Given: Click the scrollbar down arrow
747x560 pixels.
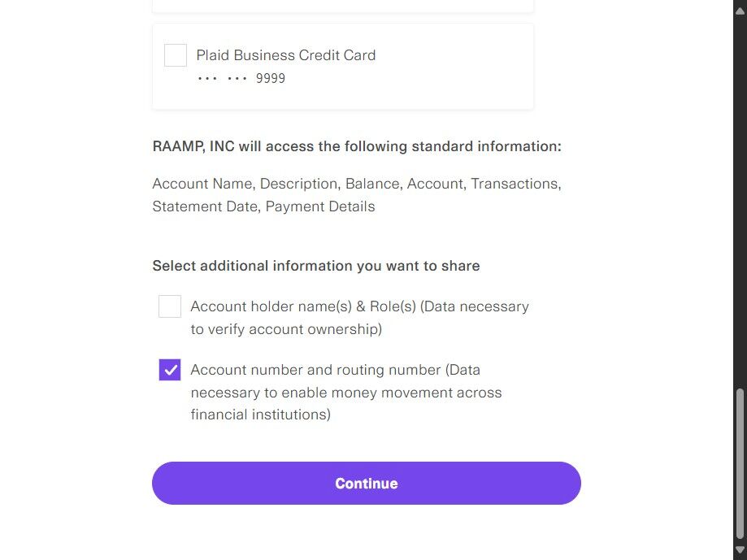Looking at the screenshot, I should (740, 550).
